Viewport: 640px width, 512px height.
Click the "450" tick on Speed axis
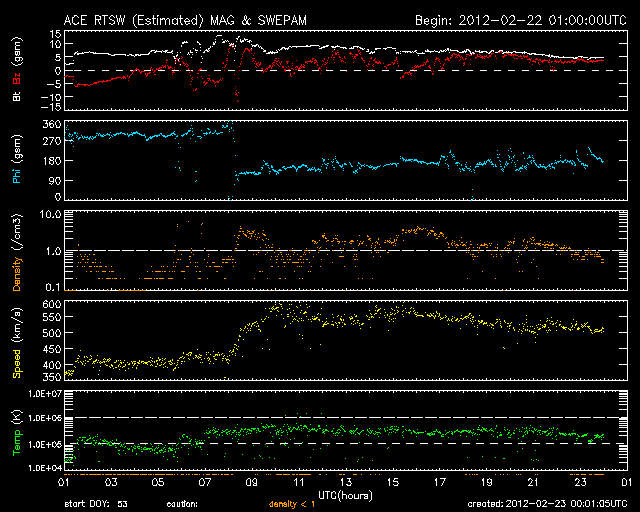[x=52, y=349]
